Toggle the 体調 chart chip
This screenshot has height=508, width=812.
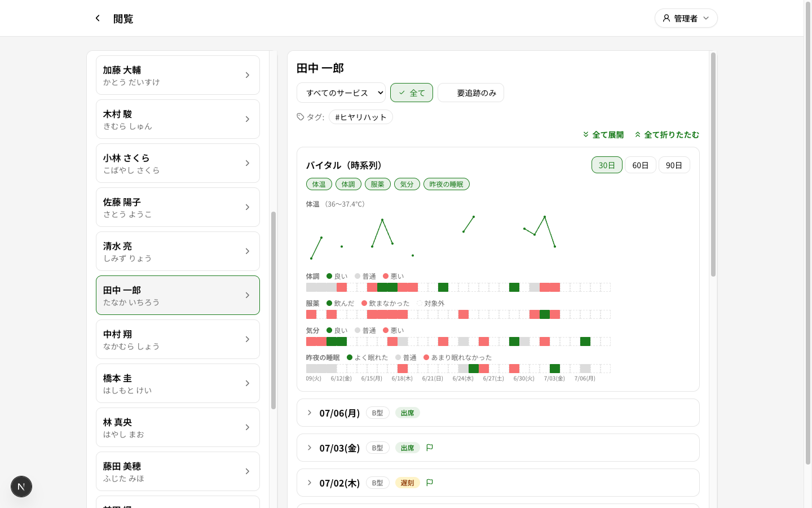coord(348,184)
